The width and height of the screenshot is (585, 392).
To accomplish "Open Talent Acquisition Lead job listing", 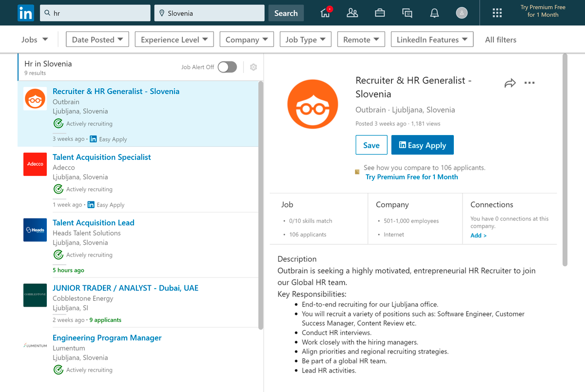I will coord(94,223).
